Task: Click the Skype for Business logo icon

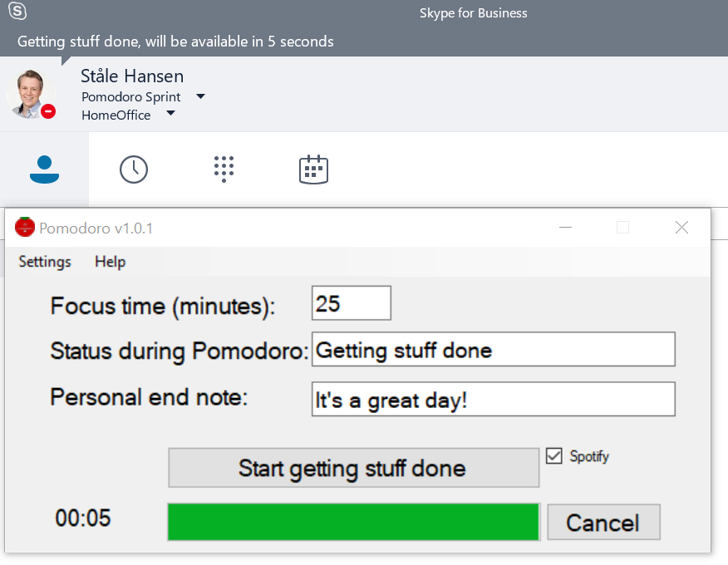Action: 18,12
